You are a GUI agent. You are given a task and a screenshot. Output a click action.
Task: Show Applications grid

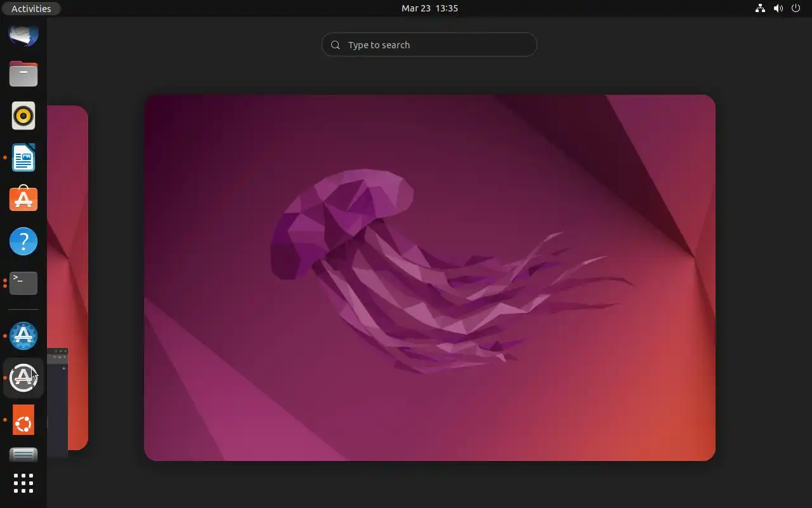[x=23, y=483]
